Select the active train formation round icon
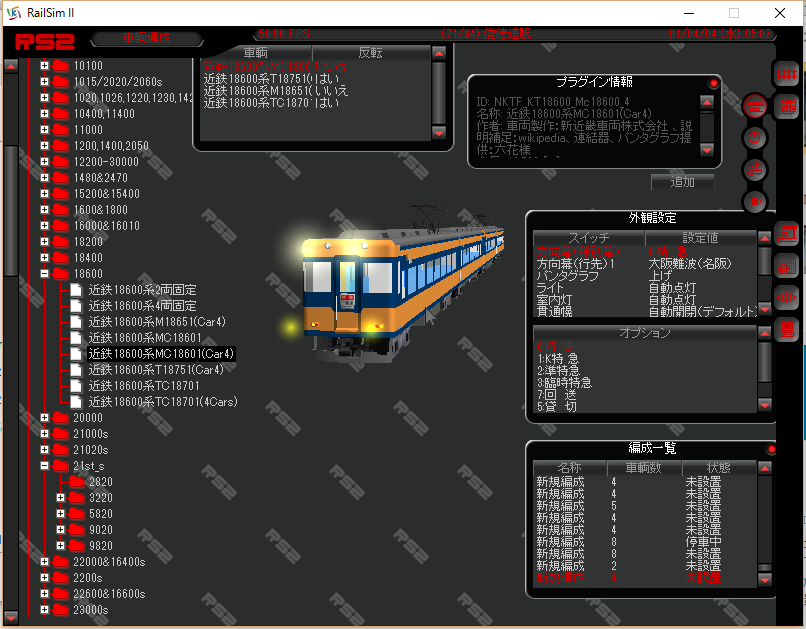 pos(755,106)
